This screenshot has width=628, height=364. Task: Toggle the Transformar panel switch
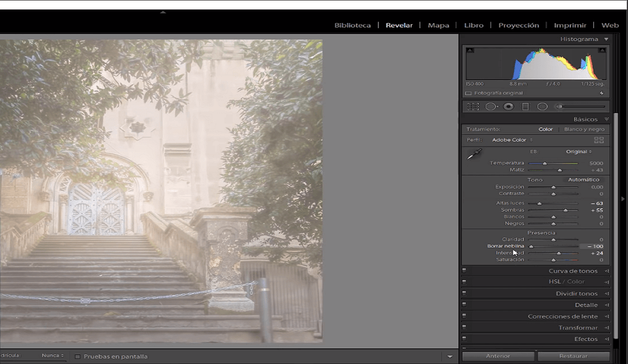point(464,327)
